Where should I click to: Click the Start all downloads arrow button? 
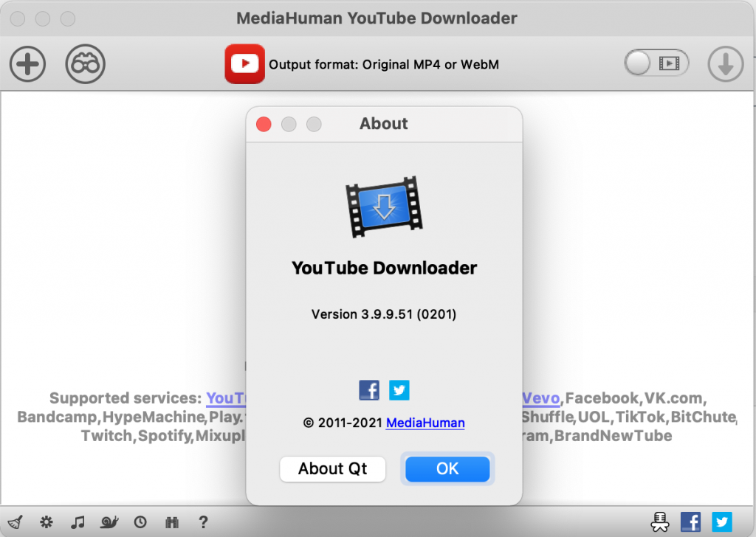726,63
